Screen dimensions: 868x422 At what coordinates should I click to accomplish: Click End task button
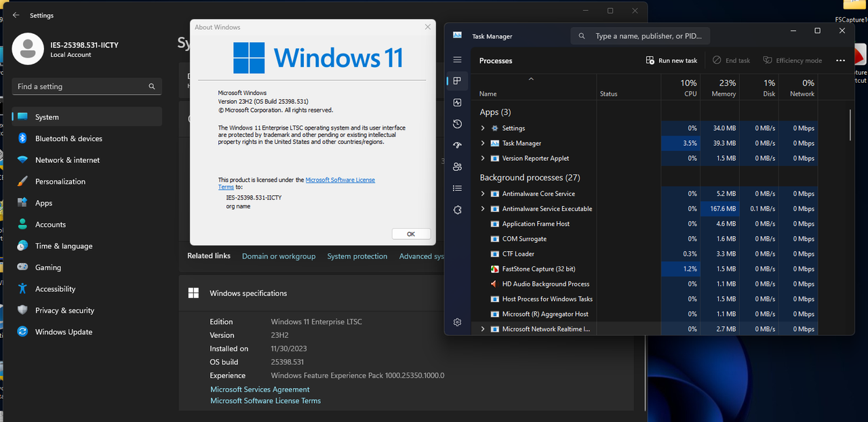pyautogui.click(x=731, y=60)
